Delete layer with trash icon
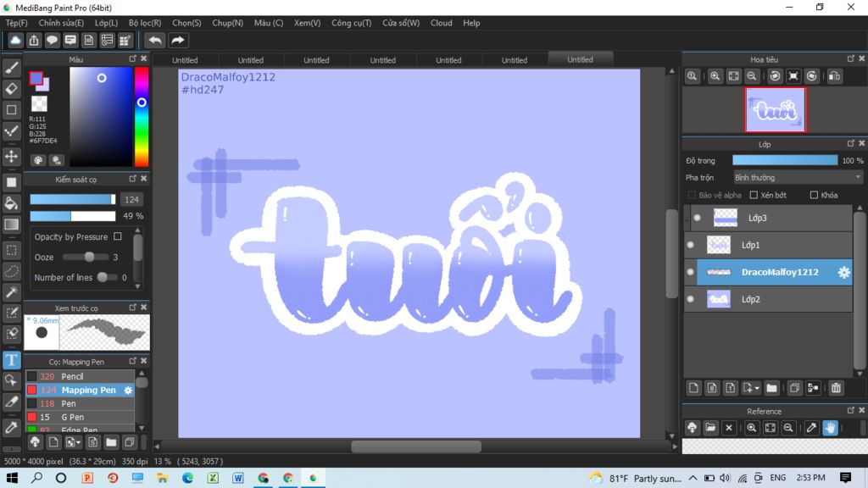Image resolution: width=868 pixels, height=488 pixels. click(836, 388)
